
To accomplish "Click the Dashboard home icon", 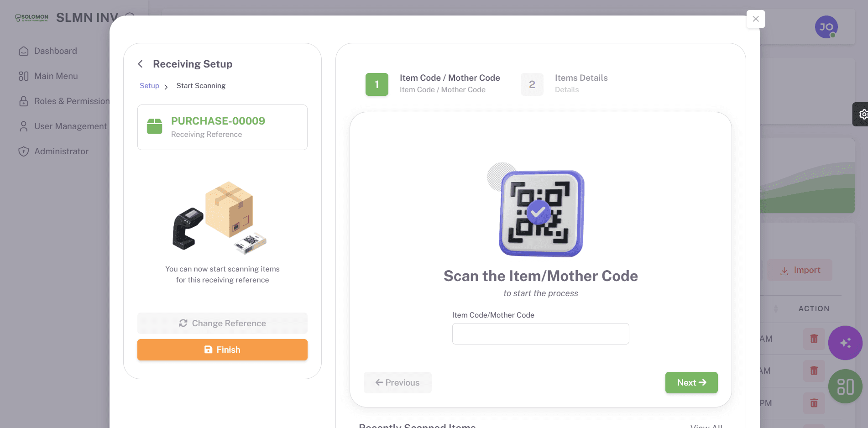I will click(24, 51).
